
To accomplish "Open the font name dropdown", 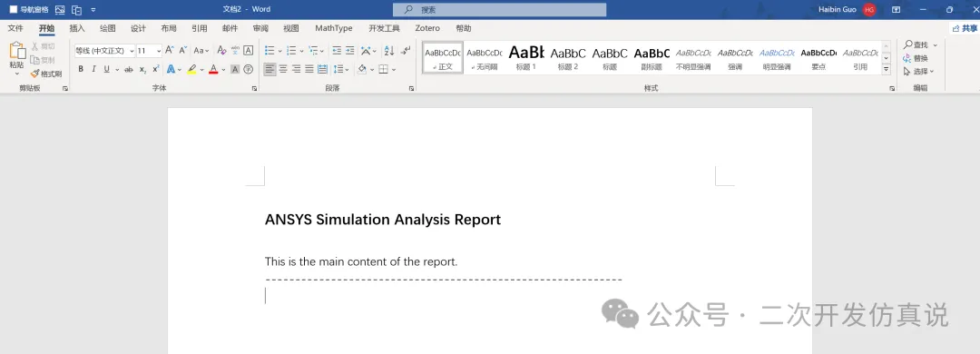I will (132, 51).
